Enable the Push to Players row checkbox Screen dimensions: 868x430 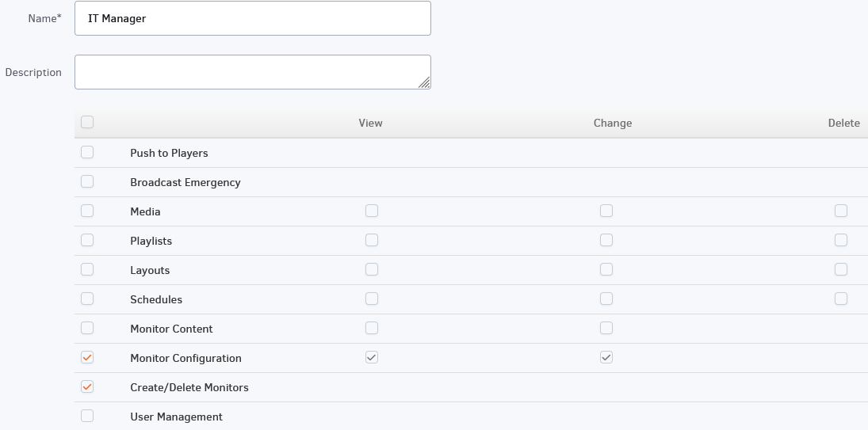click(x=87, y=152)
